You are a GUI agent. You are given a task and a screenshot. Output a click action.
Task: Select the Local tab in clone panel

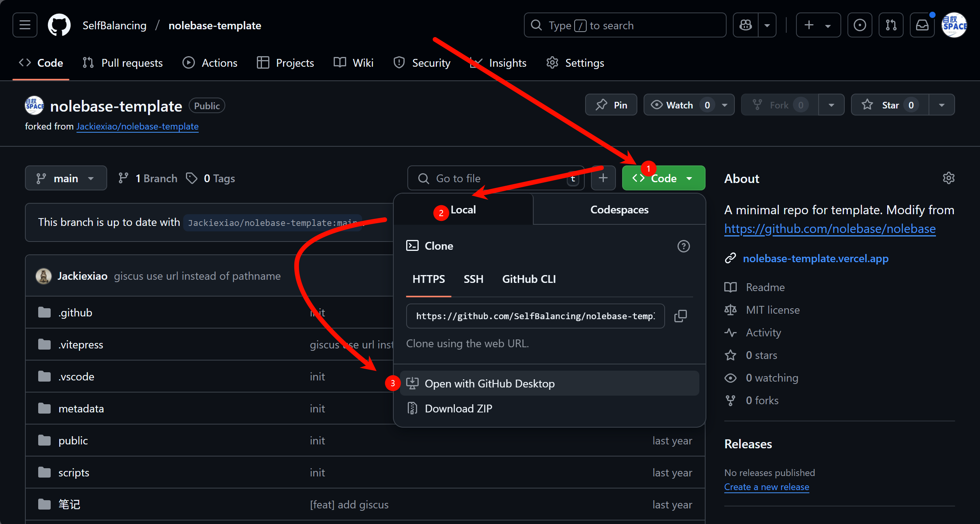pos(463,210)
